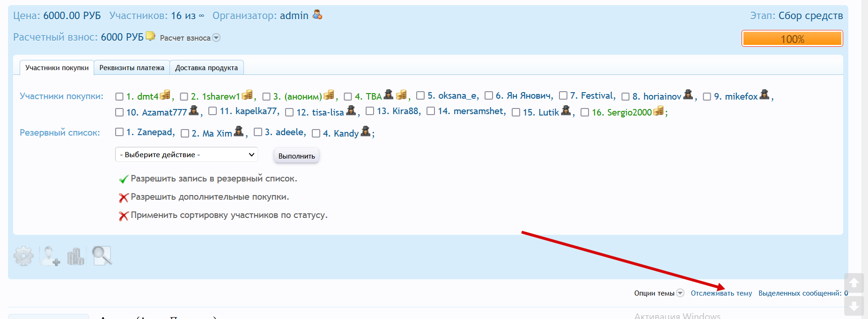Click the yellow note edit icon by contribution

[150, 36]
